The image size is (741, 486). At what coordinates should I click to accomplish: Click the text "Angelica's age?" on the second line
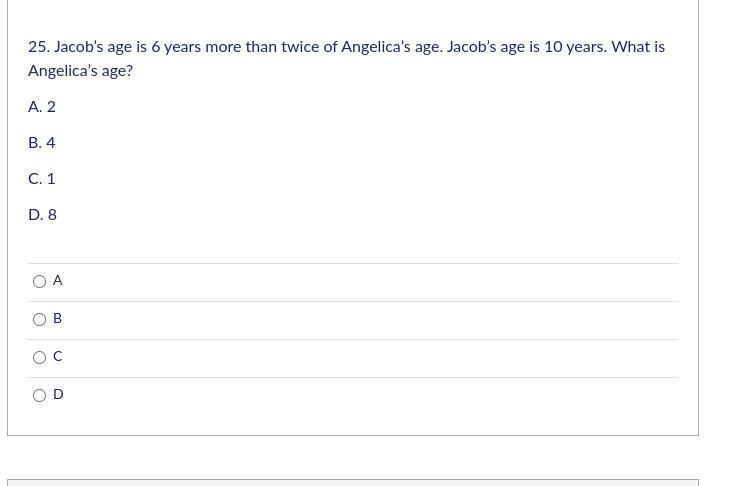click(x=80, y=71)
